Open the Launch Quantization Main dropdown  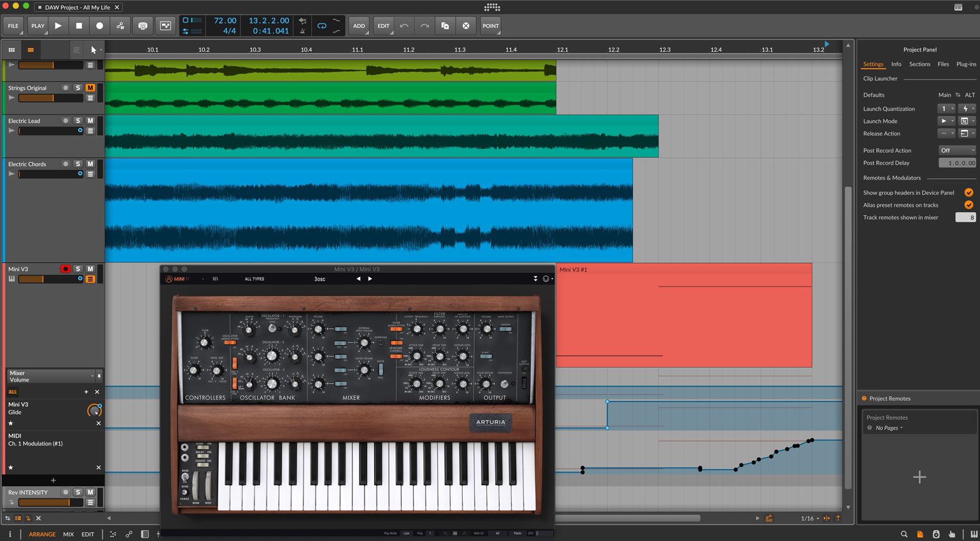click(946, 108)
